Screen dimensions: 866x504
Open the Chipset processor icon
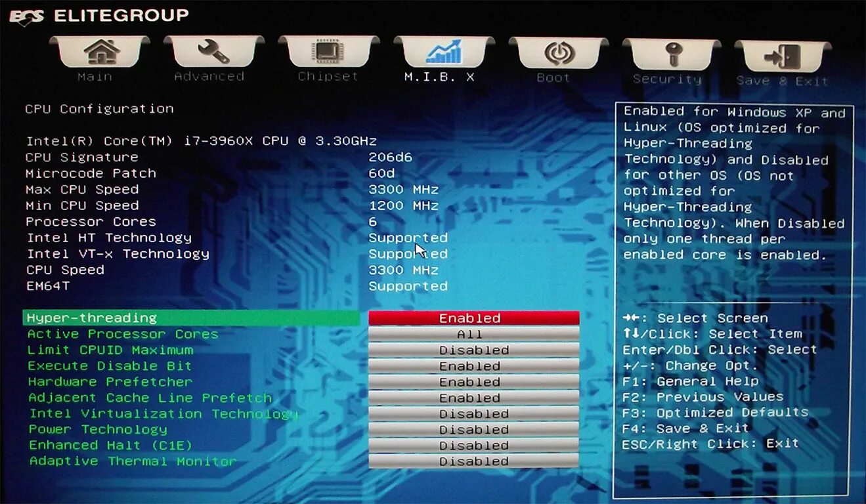click(327, 51)
